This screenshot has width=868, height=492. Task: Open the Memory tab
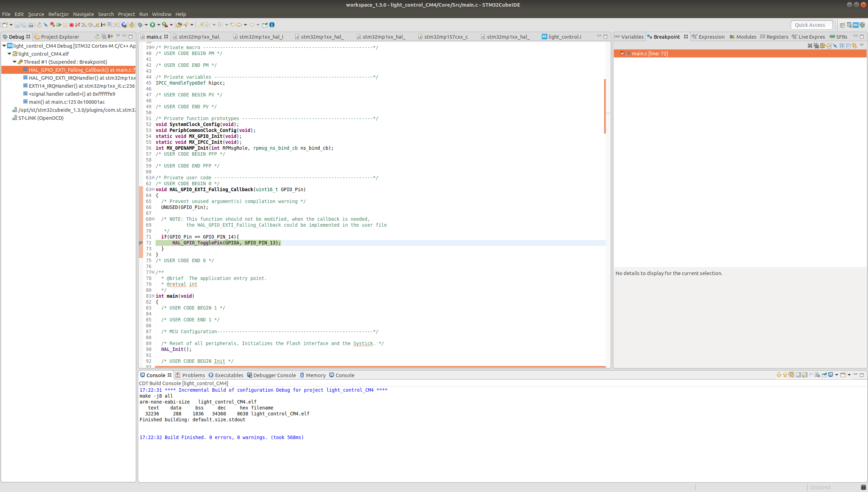pos(313,375)
